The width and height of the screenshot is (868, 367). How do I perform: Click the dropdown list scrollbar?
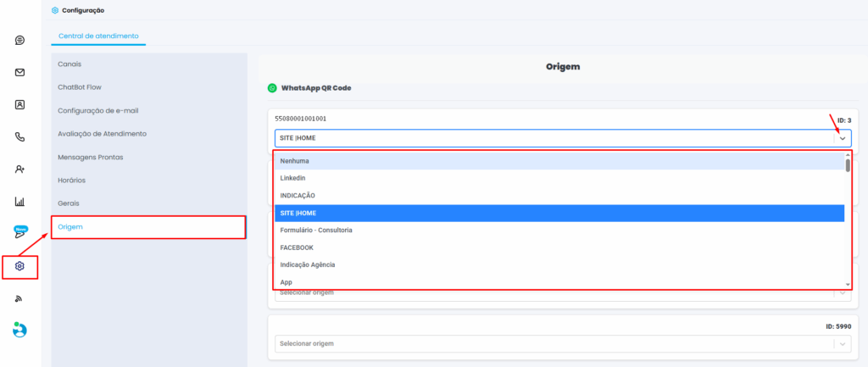click(x=847, y=165)
